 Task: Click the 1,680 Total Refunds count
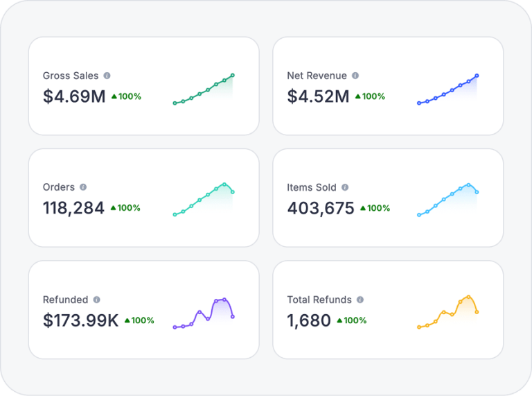309,320
